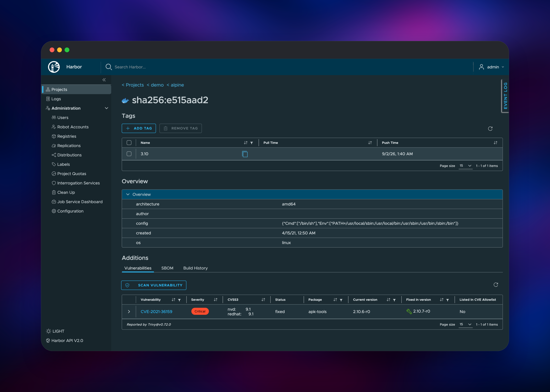Select all tags with header checkbox

pos(129,143)
